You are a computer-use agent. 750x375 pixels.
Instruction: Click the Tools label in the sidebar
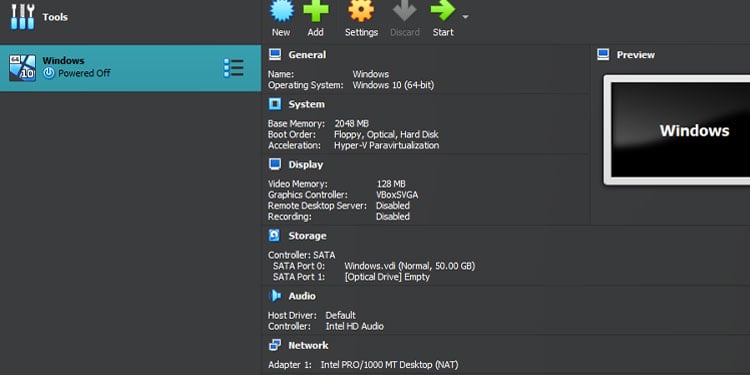point(55,17)
